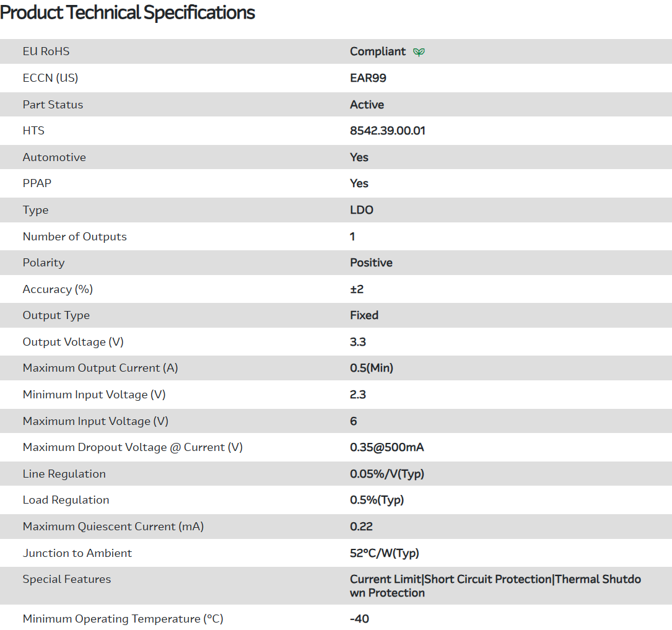Screen dimensions: 672x630
Task: Click HTS code 8542.39.00.01
Action: tap(388, 131)
